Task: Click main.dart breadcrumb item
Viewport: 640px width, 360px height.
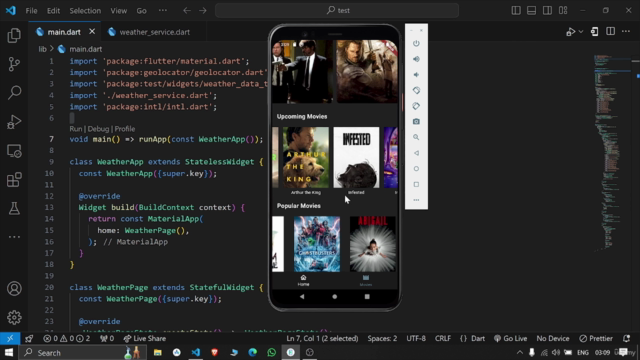Action: 85,49
